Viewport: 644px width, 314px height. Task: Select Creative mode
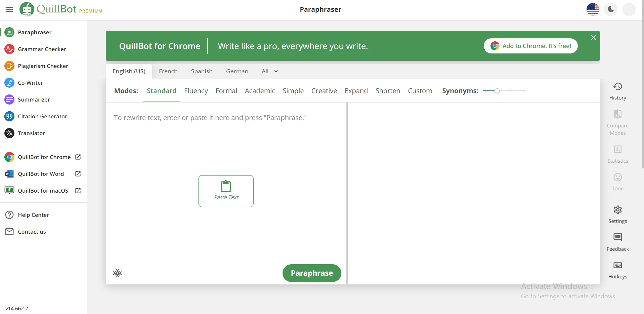point(324,91)
